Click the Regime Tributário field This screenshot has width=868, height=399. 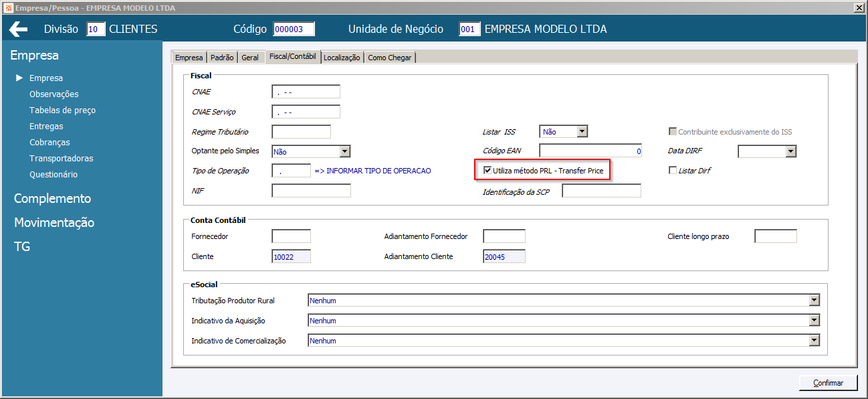point(302,132)
